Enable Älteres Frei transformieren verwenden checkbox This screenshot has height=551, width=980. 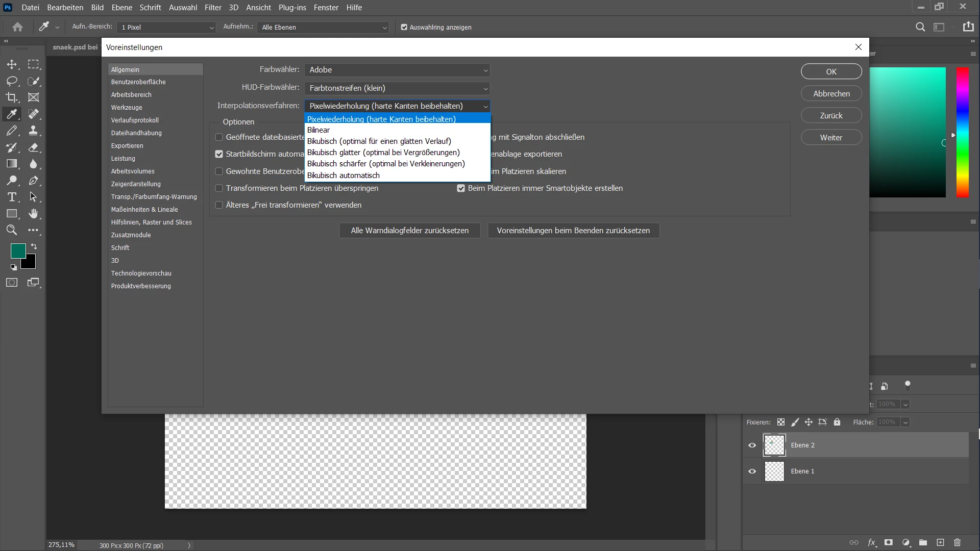219,205
